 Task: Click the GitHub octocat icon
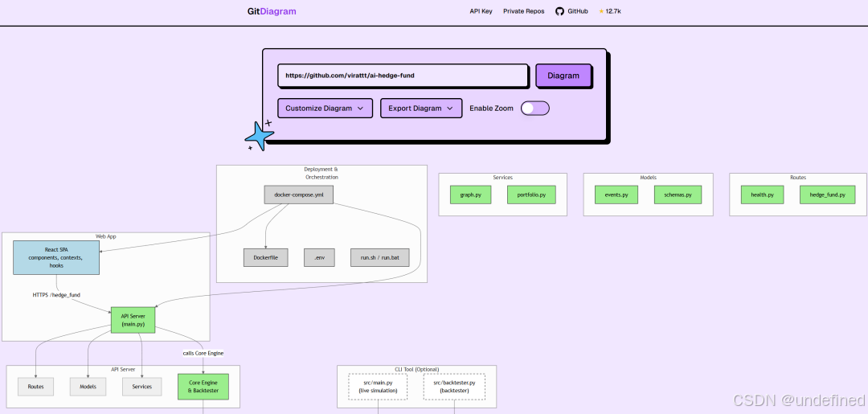pyautogui.click(x=559, y=11)
